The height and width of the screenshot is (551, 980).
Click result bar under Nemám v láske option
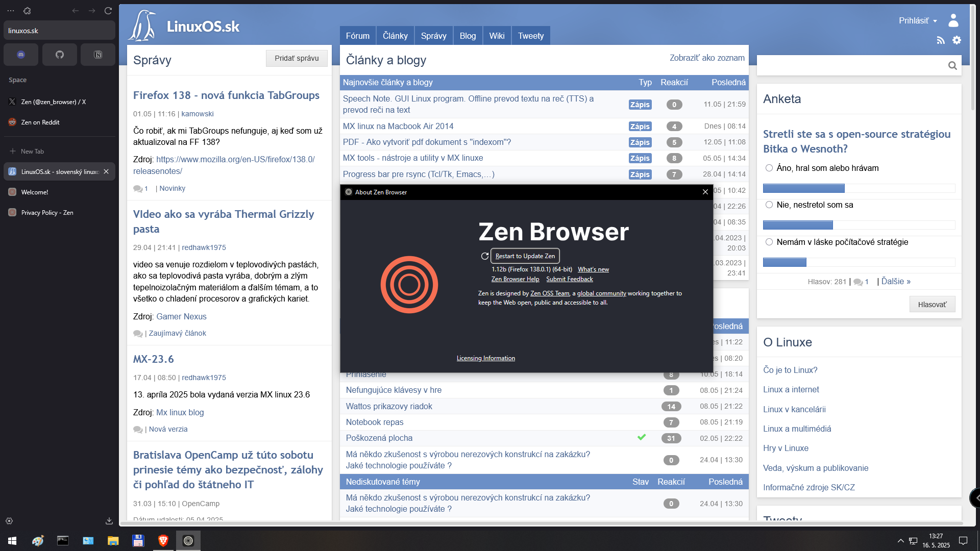point(859,262)
